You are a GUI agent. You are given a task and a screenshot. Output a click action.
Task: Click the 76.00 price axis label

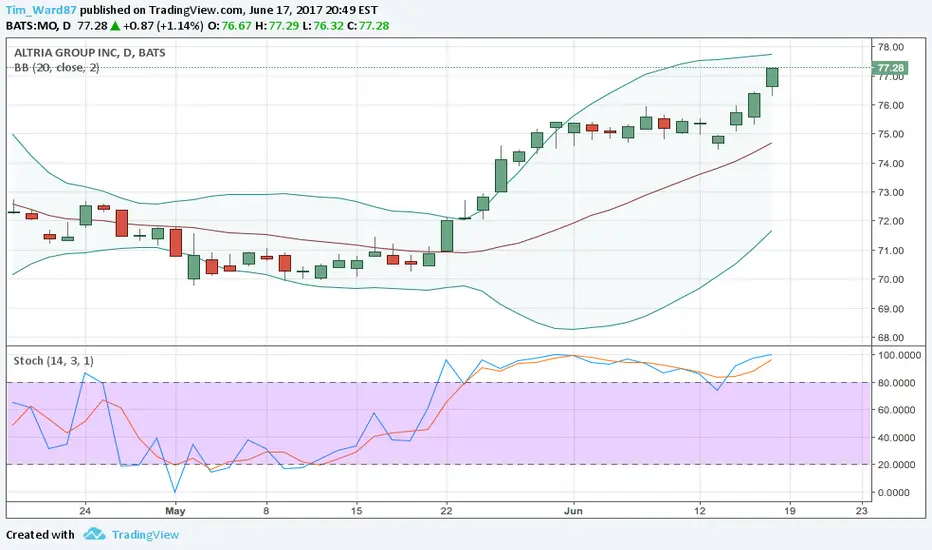tap(890, 105)
